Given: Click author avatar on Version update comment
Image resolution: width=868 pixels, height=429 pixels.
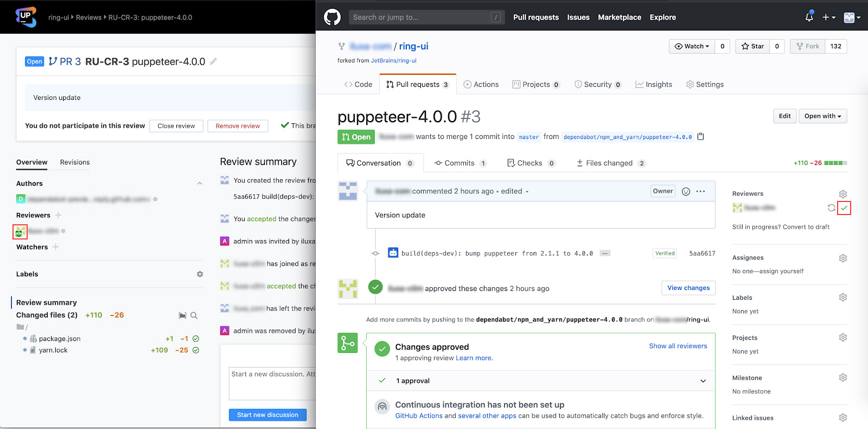Looking at the screenshot, I should pos(348,191).
